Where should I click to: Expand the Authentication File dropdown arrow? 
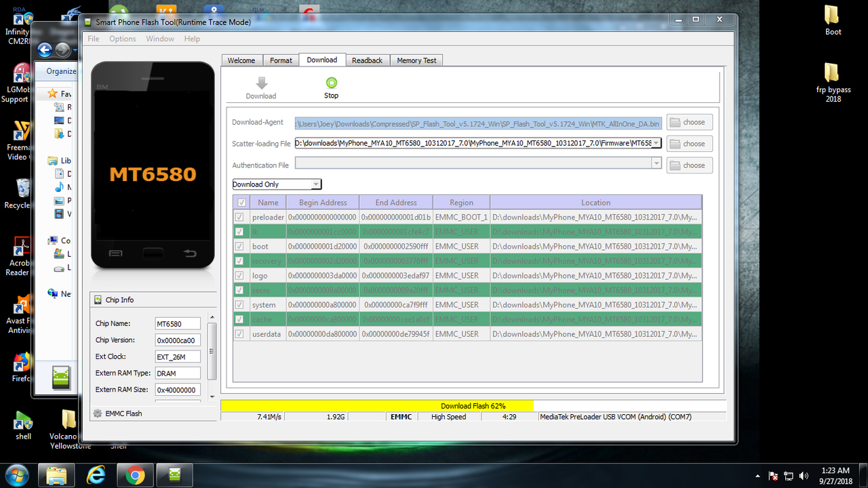pos(656,163)
